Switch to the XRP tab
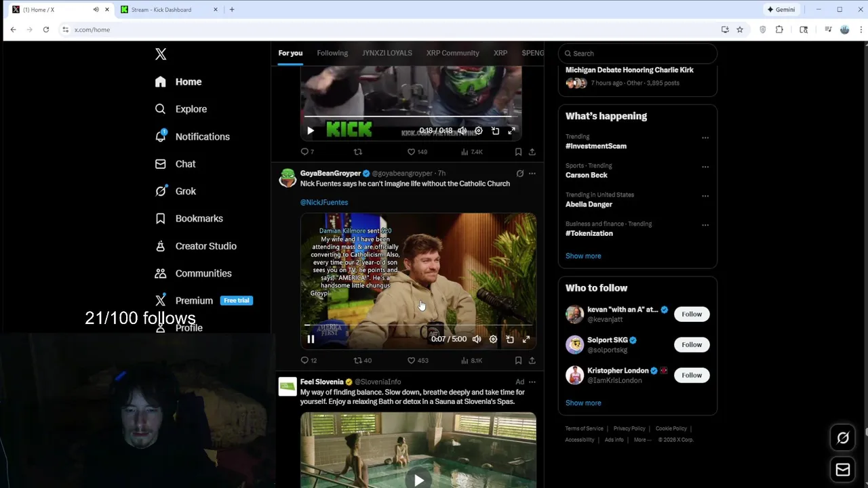 click(500, 53)
